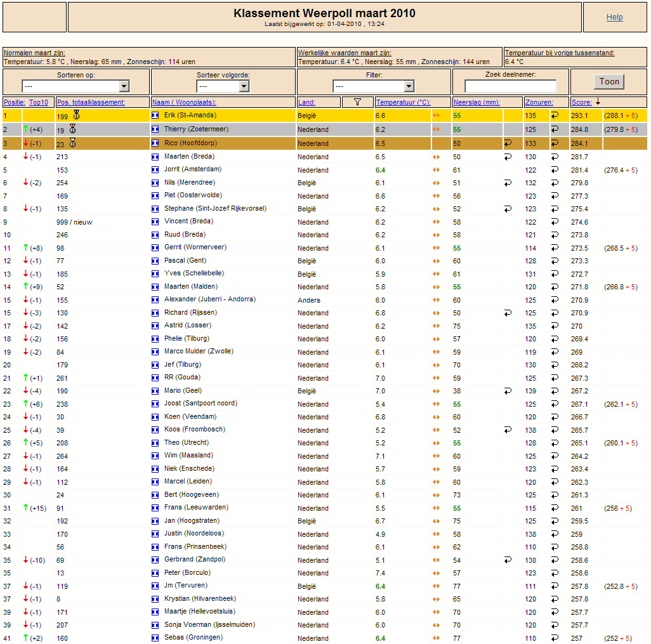The image size is (651, 644).
Task: Click the gold medal icon in Erik's row
Action: coord(76,115)
